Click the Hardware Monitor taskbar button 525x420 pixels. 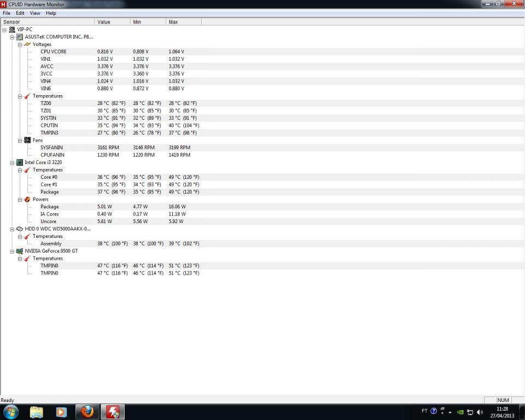tap(113, 412)
